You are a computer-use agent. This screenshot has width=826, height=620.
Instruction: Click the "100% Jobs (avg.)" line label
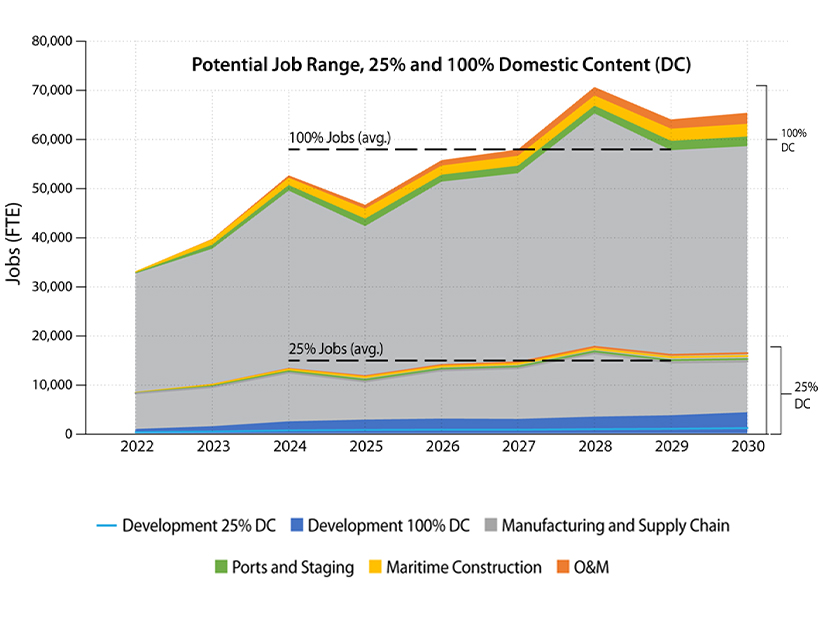pos(339,137)
